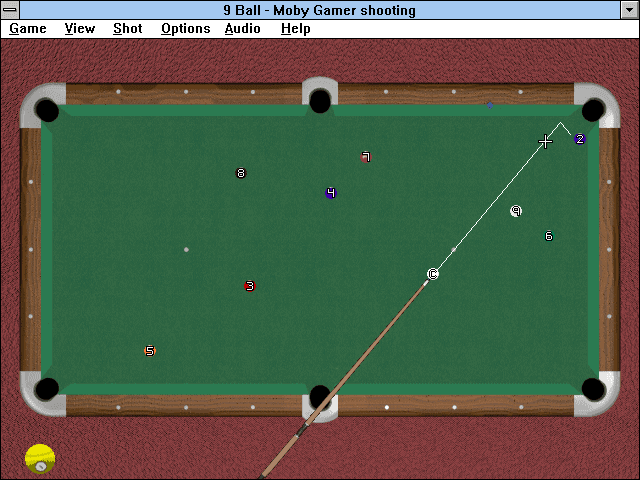The height and width of the screenshot is (480, 640).
Task: Click the title bar minimize arrow
Action: pos(629,10)
